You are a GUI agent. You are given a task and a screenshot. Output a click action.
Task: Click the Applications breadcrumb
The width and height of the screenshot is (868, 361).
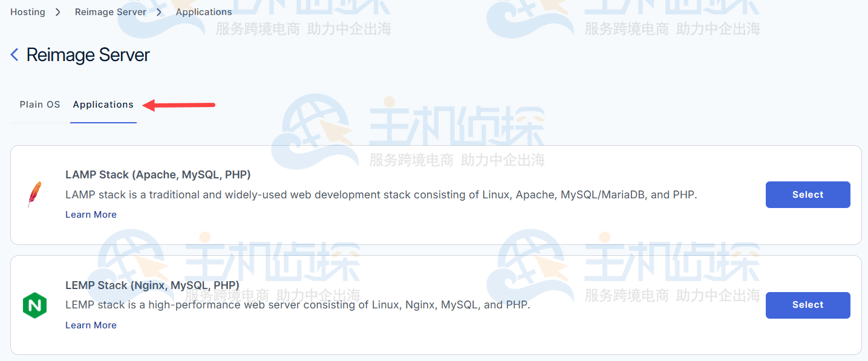204,11
